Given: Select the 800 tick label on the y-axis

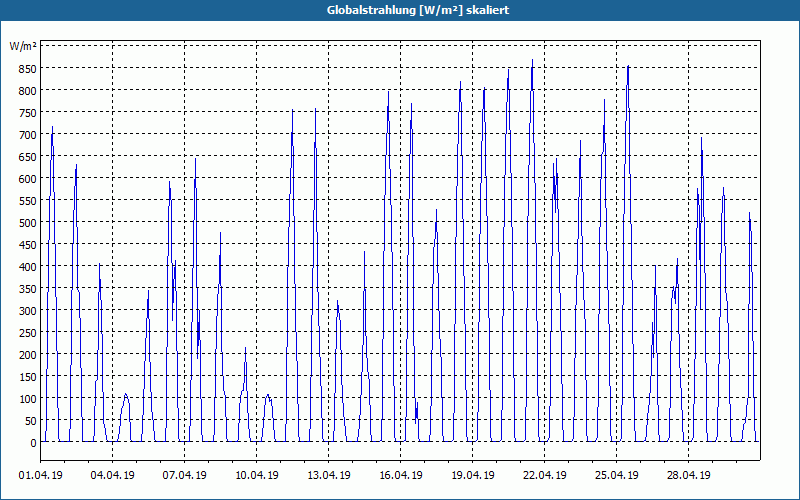Looking at the screenshot, I should pyautogui.click(x=28, y=91).
